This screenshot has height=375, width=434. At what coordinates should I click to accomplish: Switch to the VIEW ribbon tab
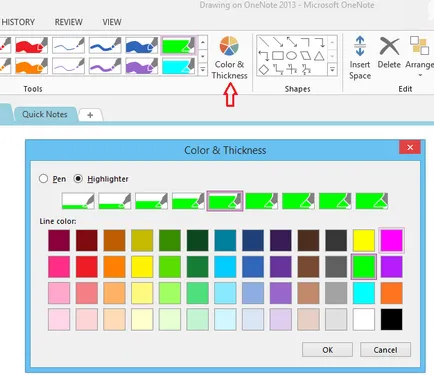(112, 22)
